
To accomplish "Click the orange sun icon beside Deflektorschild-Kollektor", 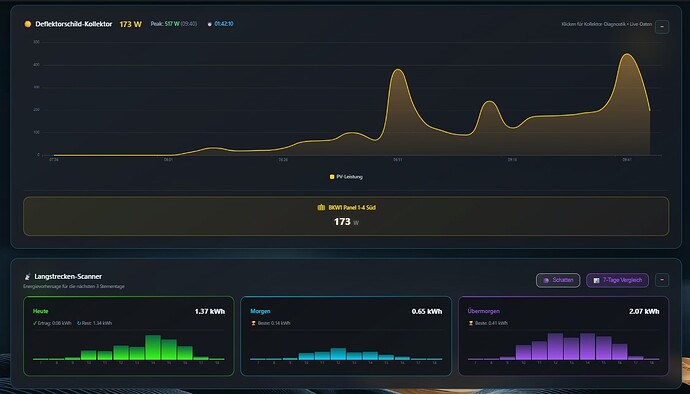I will click(x=28, y=24).
